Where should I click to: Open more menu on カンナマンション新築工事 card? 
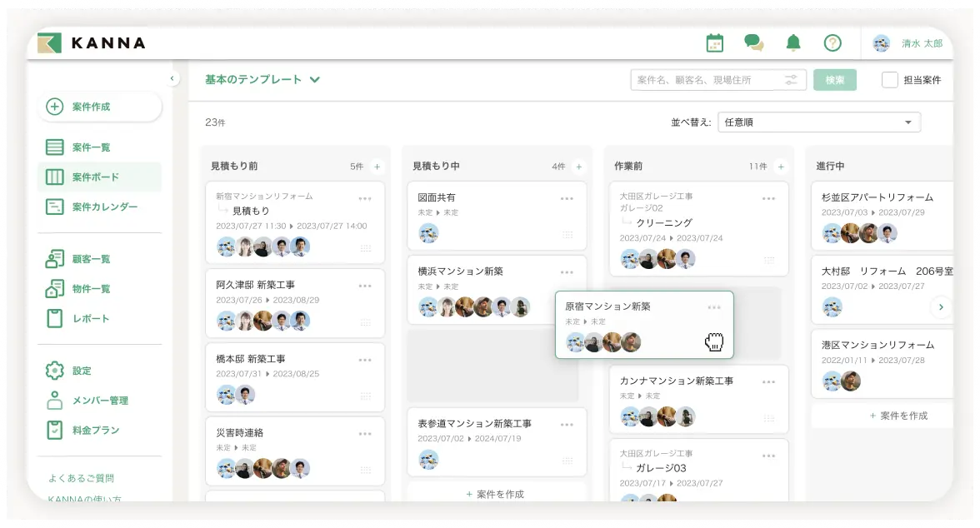(768, 381)
